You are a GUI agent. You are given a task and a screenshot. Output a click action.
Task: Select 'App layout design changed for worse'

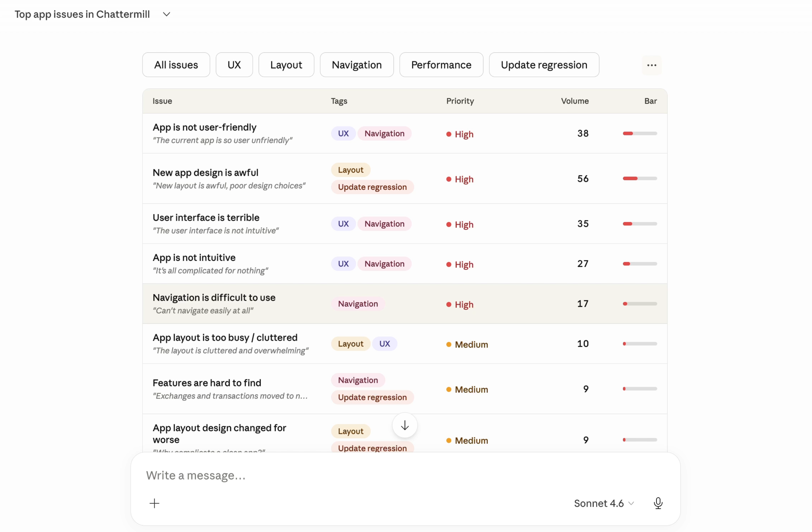point(219,434)
